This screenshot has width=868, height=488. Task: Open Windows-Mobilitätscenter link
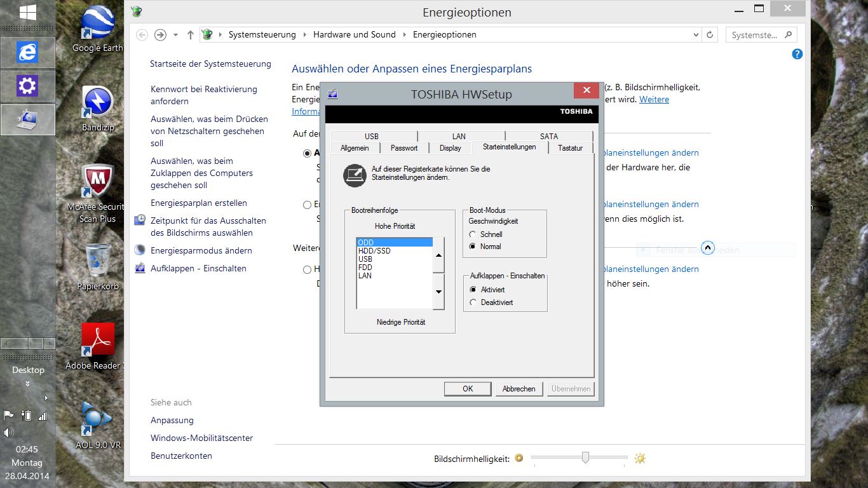[x=201, y=438]
